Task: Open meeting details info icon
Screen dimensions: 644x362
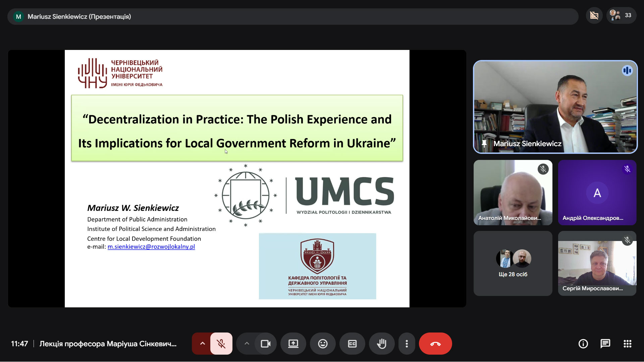Action: pos(583,344)
